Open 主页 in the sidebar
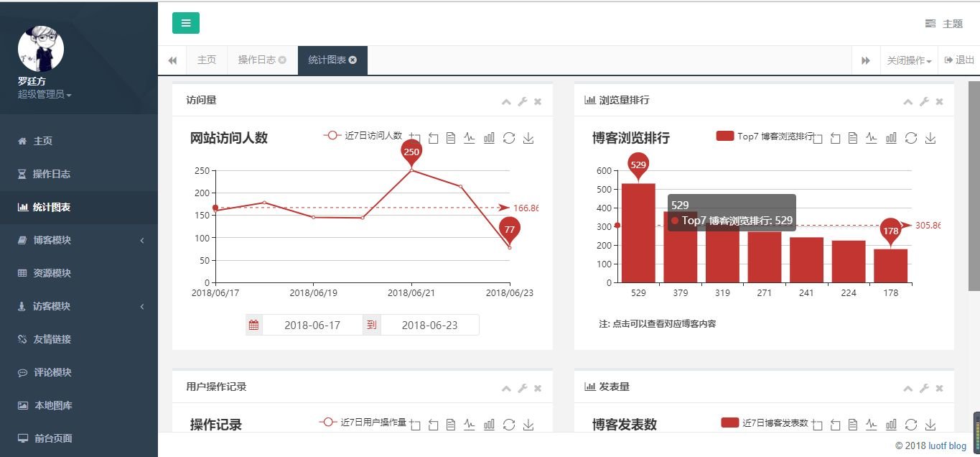 coord(79,141)
